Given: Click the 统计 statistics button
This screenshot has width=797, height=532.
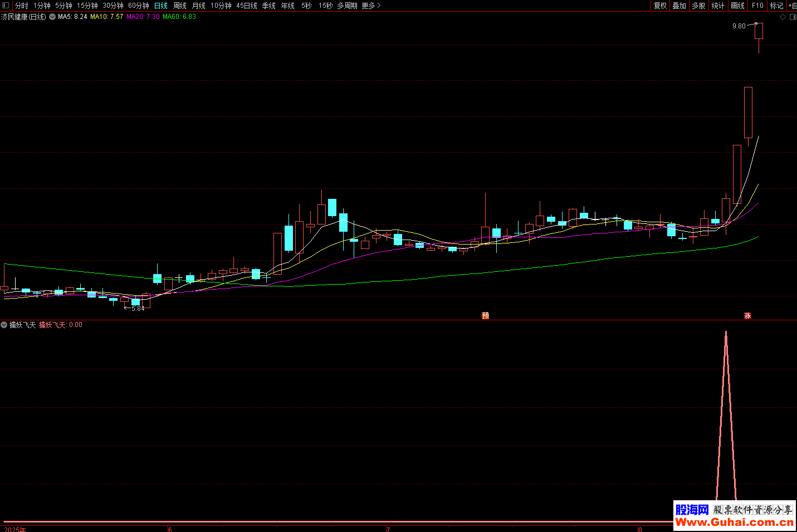Looking at the screenshot, I should coord(718,6).
